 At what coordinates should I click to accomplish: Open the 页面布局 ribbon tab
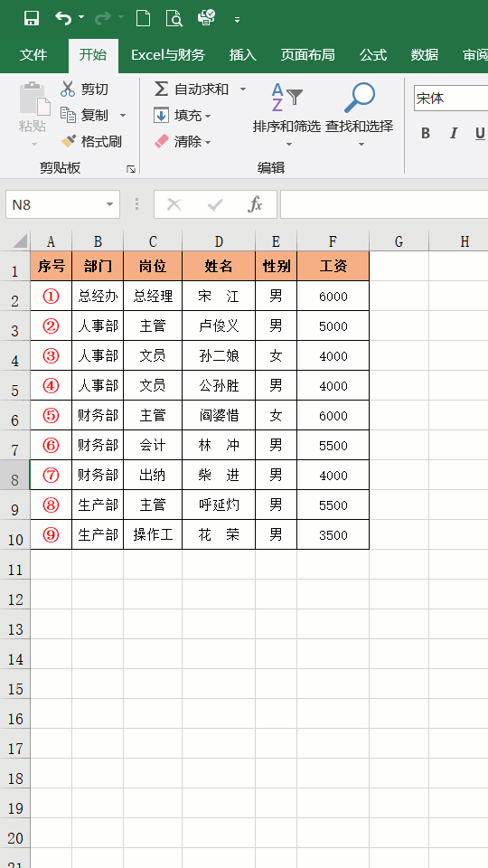click(307, 55)
